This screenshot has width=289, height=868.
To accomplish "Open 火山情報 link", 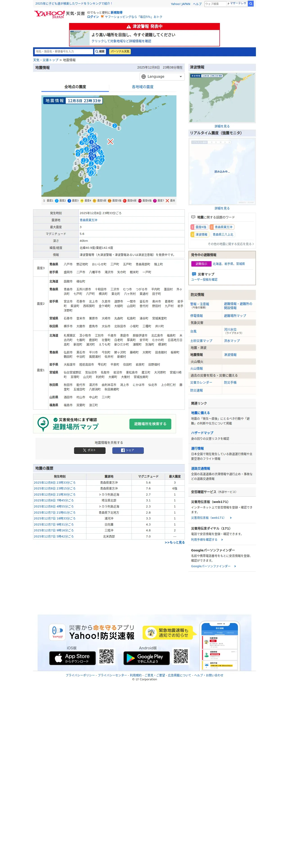I will point(196,369).
